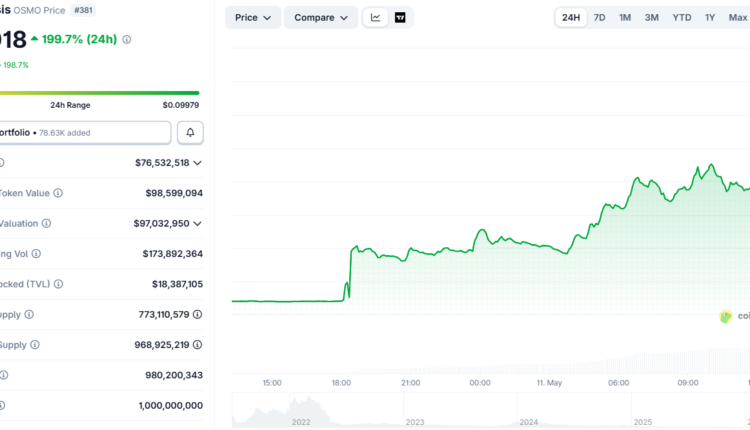The image size is (750, 430).
Task: Click the 198.7% change text
Action: tap(16, 65)
